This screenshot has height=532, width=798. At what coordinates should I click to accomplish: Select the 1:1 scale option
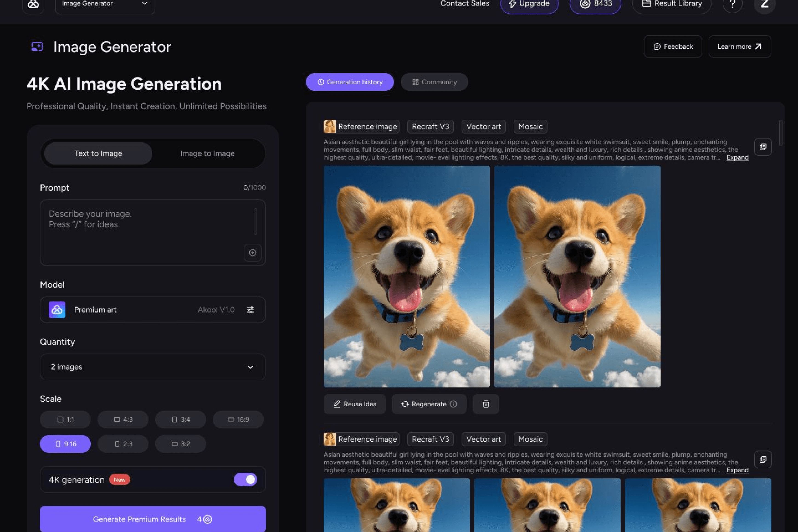65,420
